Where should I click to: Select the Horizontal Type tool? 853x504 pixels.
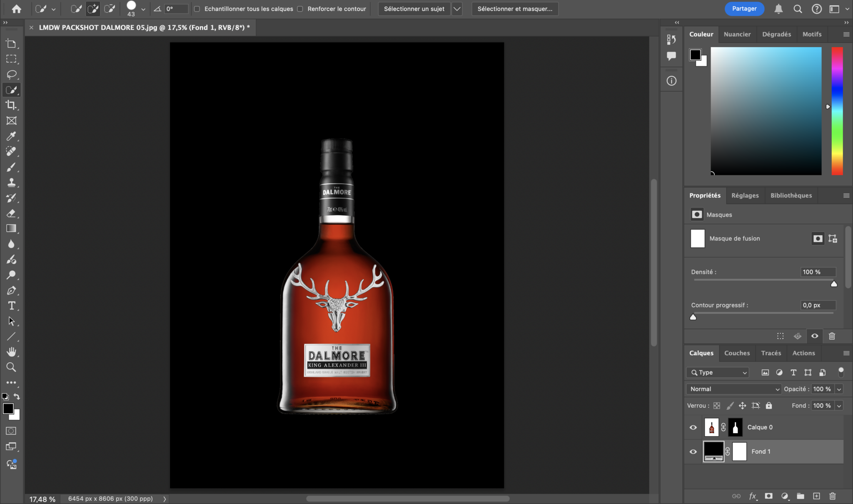(11, 306)
